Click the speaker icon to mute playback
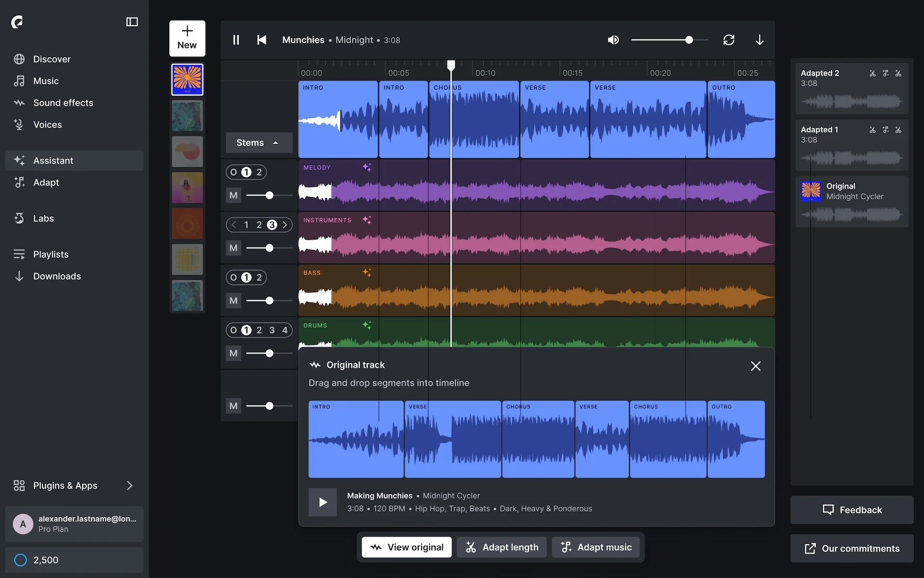This screenshot has height=578, width=924. click(613, 40)
